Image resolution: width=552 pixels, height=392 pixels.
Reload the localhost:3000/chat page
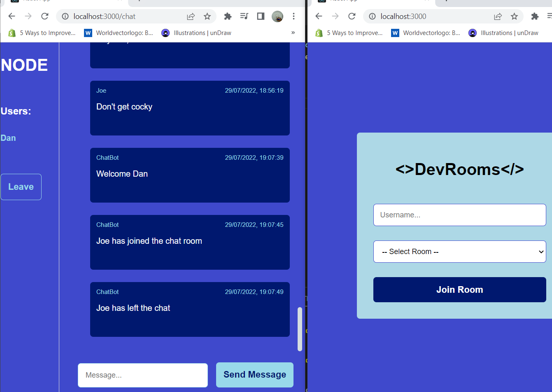(44, 16)
